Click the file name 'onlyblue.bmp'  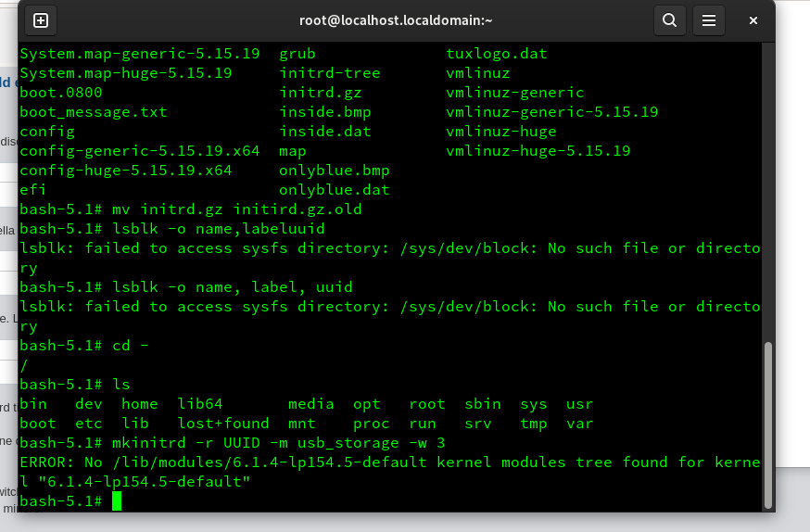click(x=335, y=171)
